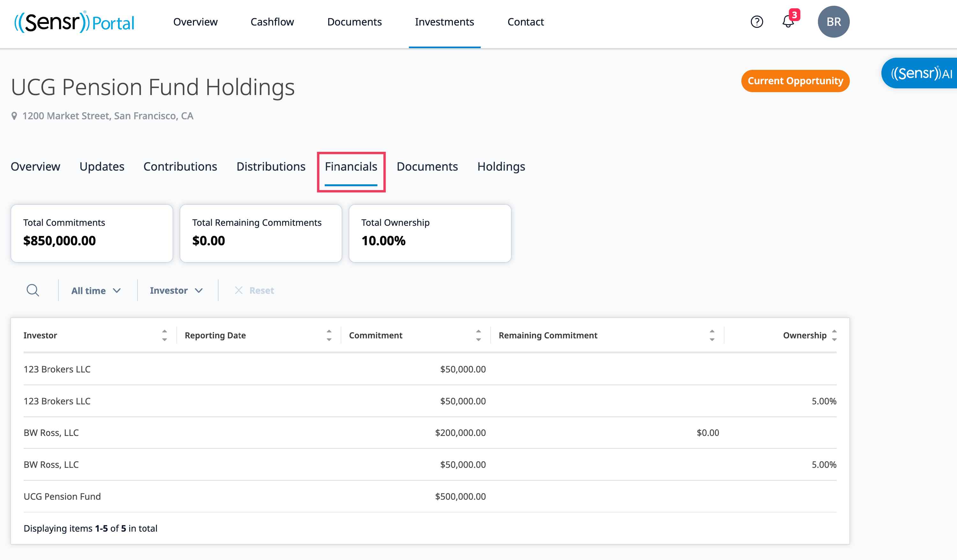
Task: Sort by Commitment column arrows
Action: click(x=478, y=335)
